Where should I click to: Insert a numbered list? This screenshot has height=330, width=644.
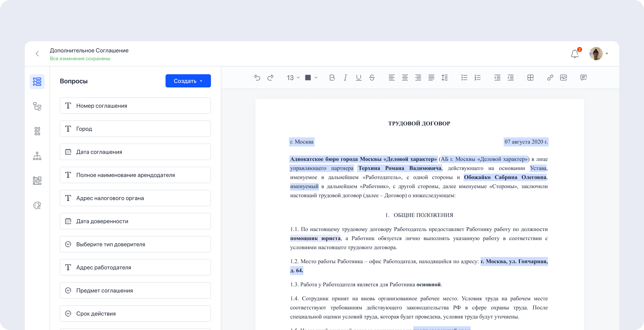[477, 78]
